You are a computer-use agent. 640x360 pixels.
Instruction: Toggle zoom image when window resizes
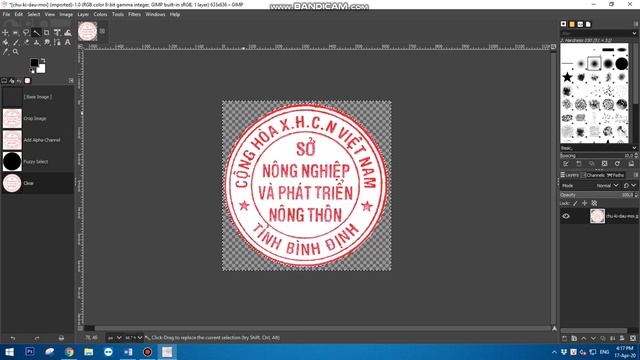click(553, 47)
